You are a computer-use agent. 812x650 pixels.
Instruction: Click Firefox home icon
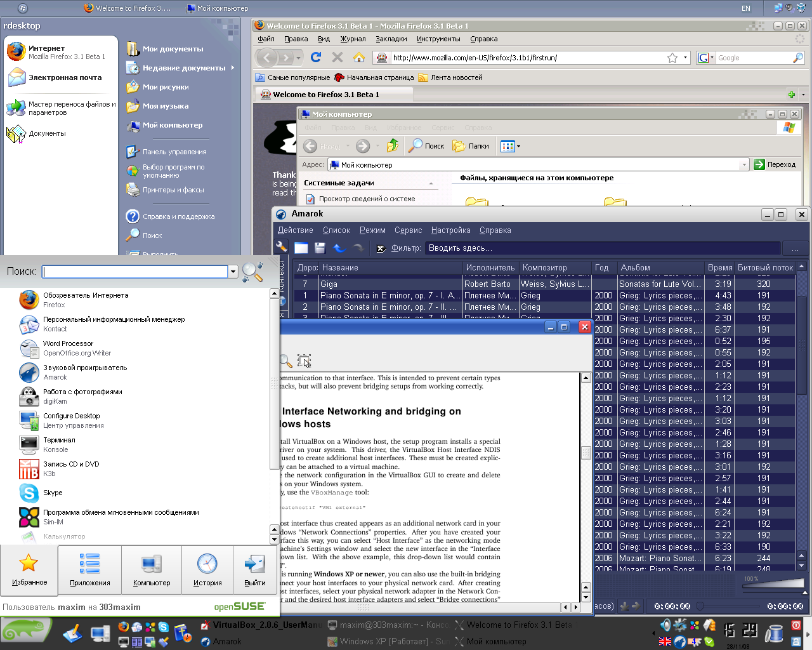[x=359, y=57]
